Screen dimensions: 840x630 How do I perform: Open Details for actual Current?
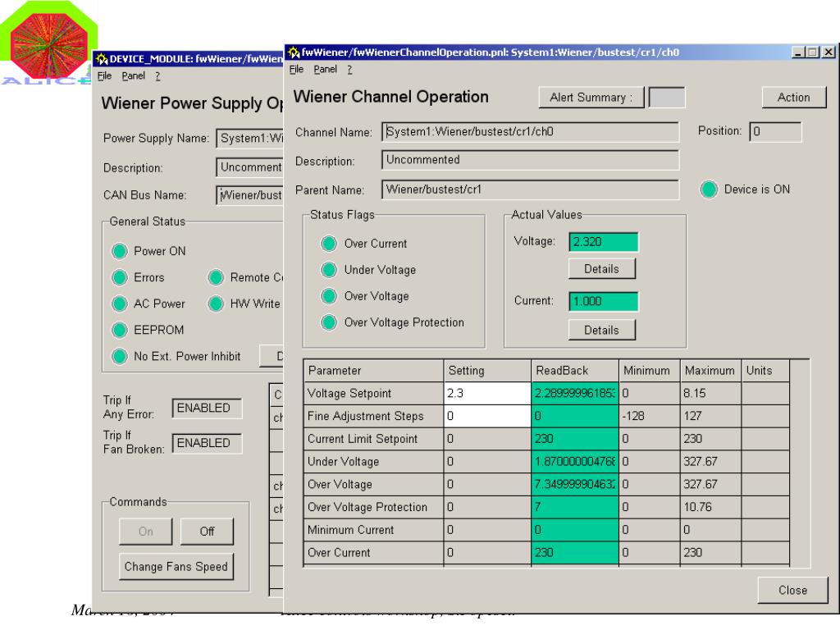coord(601,330)
